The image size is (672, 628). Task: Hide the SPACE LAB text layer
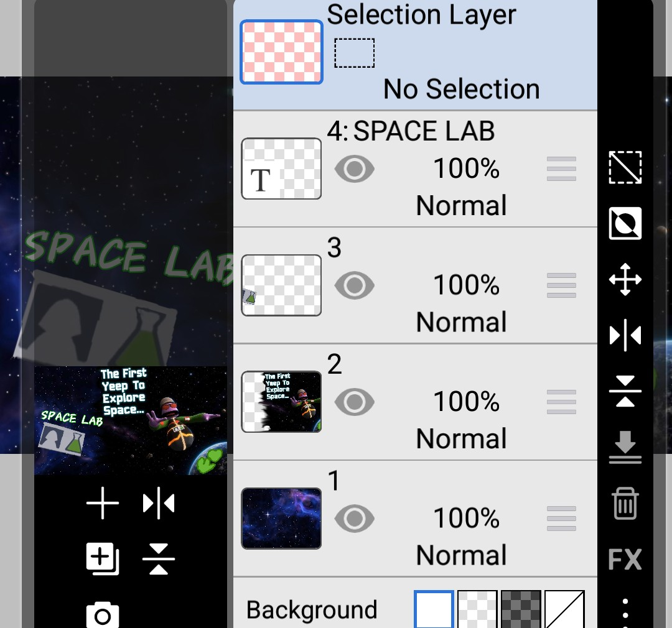click(355, 169)
